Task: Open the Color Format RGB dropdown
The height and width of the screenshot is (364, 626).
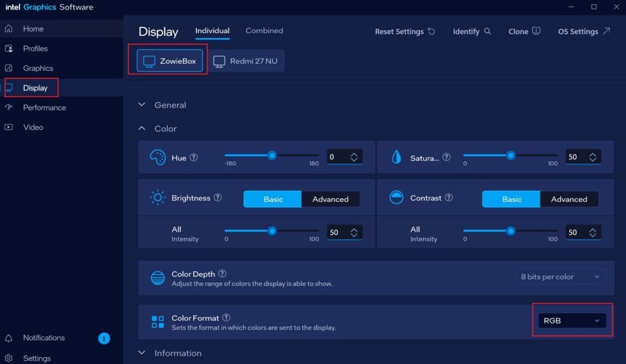Action: [x=572, y=321]
